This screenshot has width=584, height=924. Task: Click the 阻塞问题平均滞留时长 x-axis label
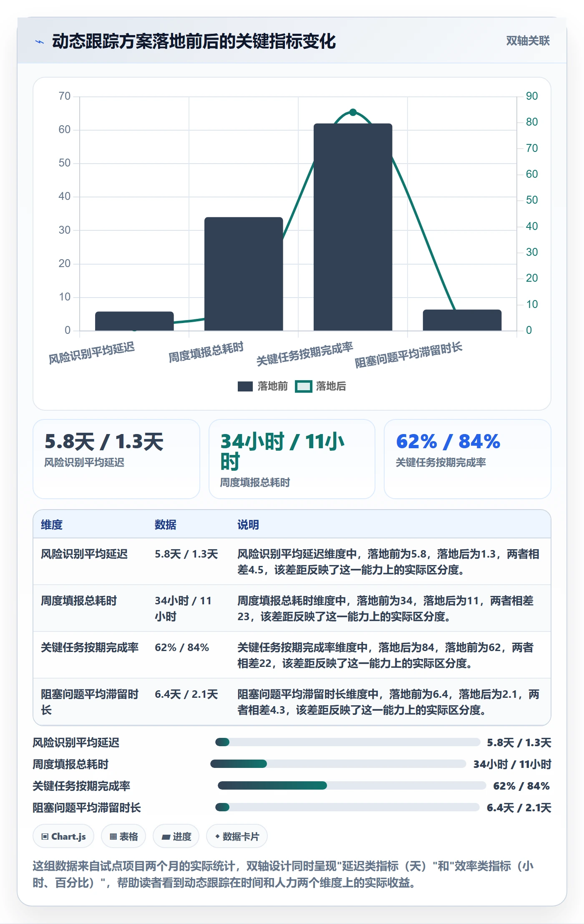(408, 354)
